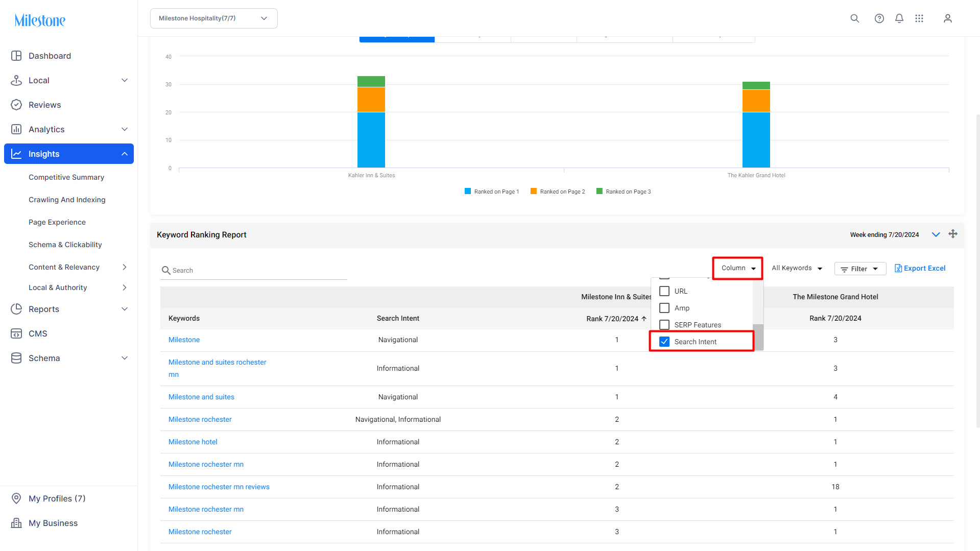The image size is (980, 551).
Task: Expand the Reports menu chevron
Action: tap(125, 309)
